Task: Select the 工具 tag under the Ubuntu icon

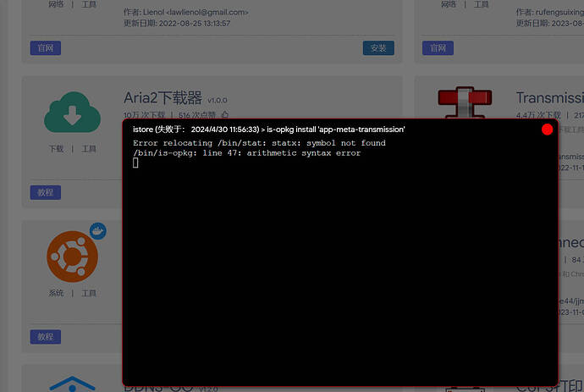Action: point(89,293)
